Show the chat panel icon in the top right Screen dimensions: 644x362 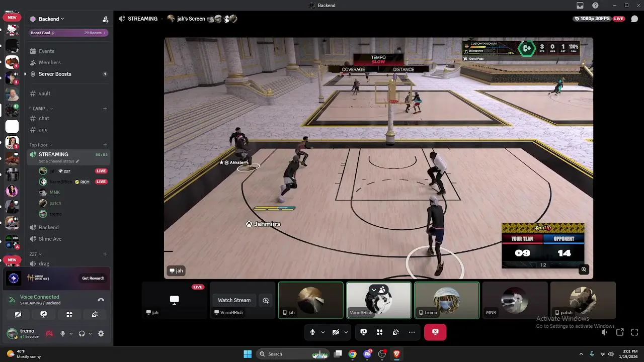pos(634,19)
